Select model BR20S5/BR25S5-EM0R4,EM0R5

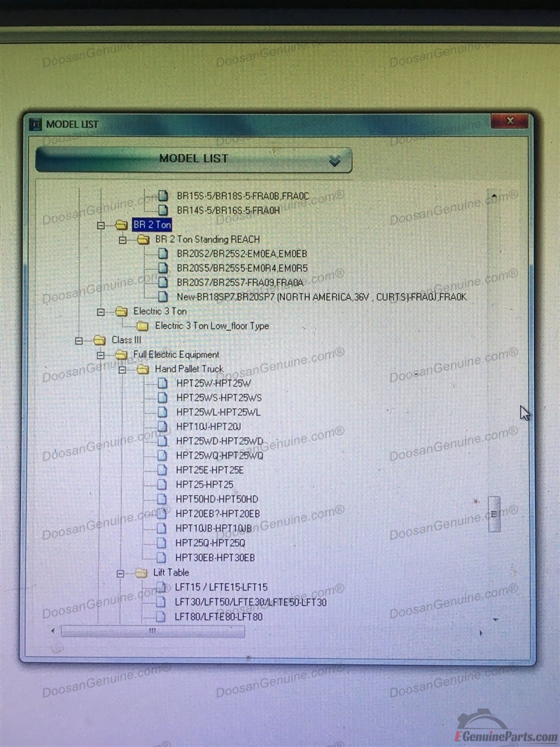(x=241, y=268)
